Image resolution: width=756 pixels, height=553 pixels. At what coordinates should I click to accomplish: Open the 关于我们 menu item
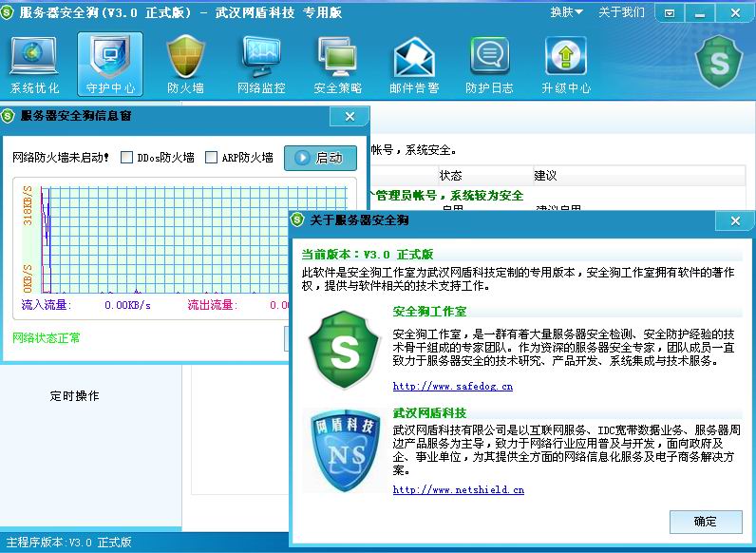coord(621,11)
